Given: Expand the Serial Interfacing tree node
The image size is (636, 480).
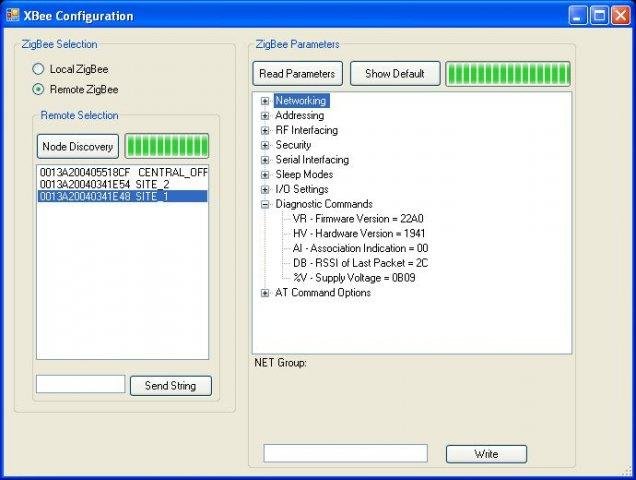Looking at the screenshot, I should (265, 160).
